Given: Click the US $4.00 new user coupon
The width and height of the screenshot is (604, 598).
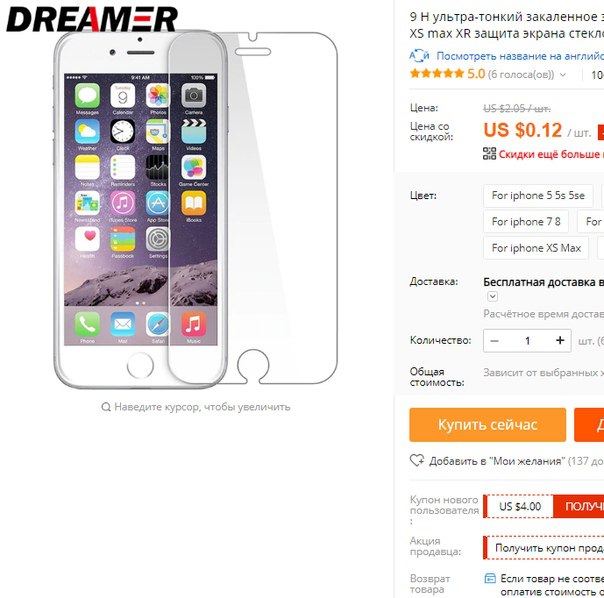Looking at the screenshot, I should click(520, 506).
